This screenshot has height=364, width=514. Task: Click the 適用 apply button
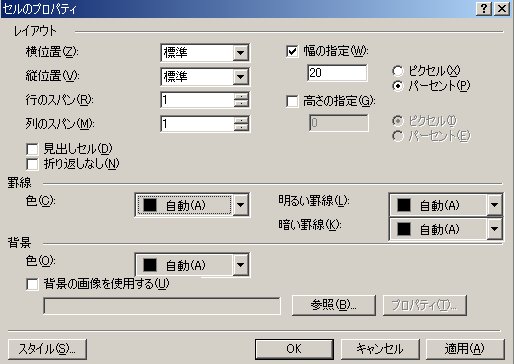click(465, 349)
